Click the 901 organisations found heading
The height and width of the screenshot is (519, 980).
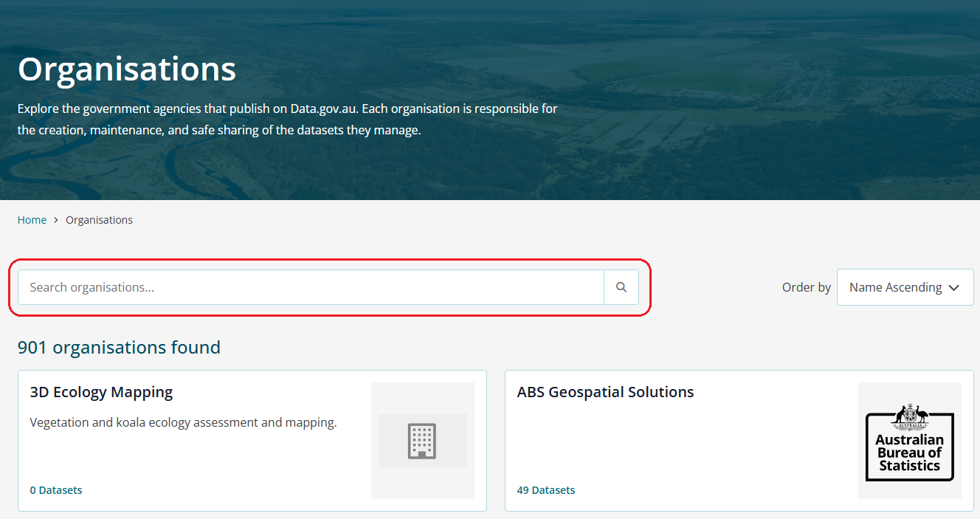pos(119,347)
